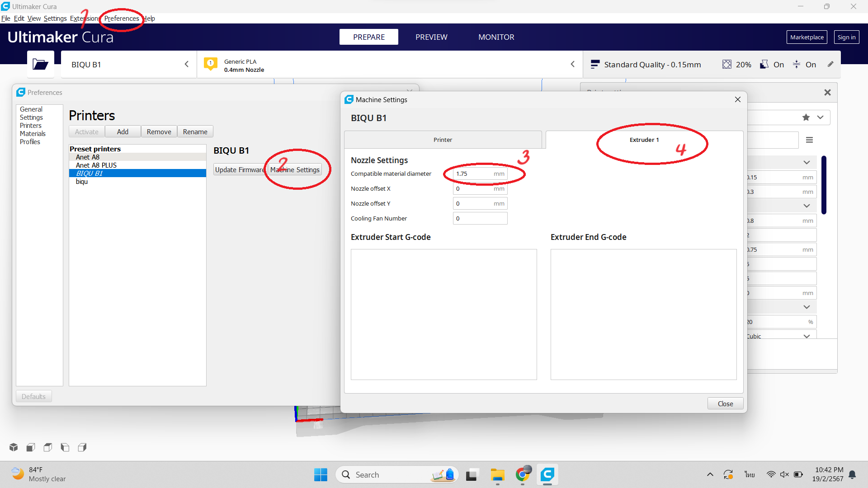Screen dimensions: 868x488
Task: Open the File menu
Action: [6, 19]
